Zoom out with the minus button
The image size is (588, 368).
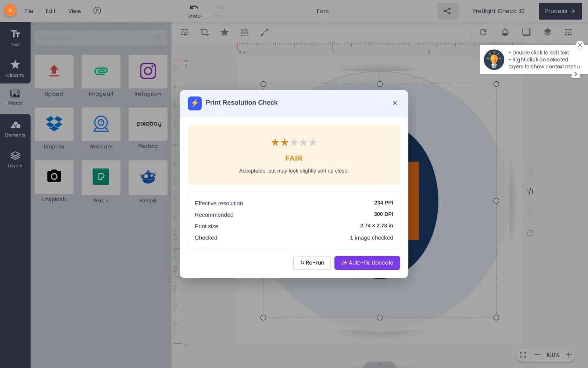point(537,355)
